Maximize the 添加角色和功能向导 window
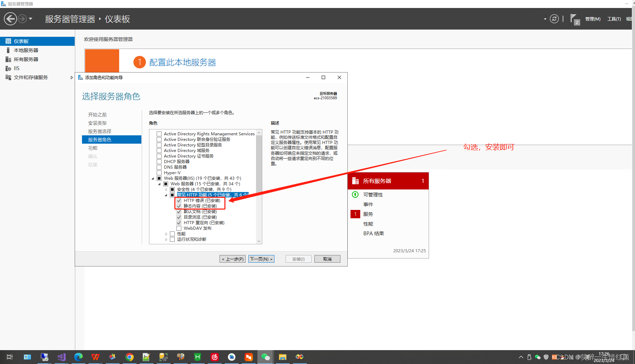Viewport: 635px width, 364px height. (323, 77)
